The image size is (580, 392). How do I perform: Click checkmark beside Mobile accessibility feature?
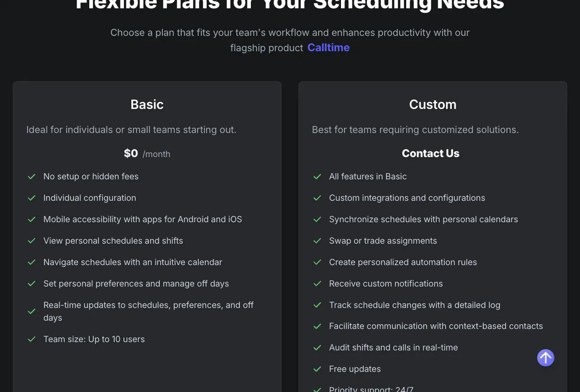coord(32,220)
